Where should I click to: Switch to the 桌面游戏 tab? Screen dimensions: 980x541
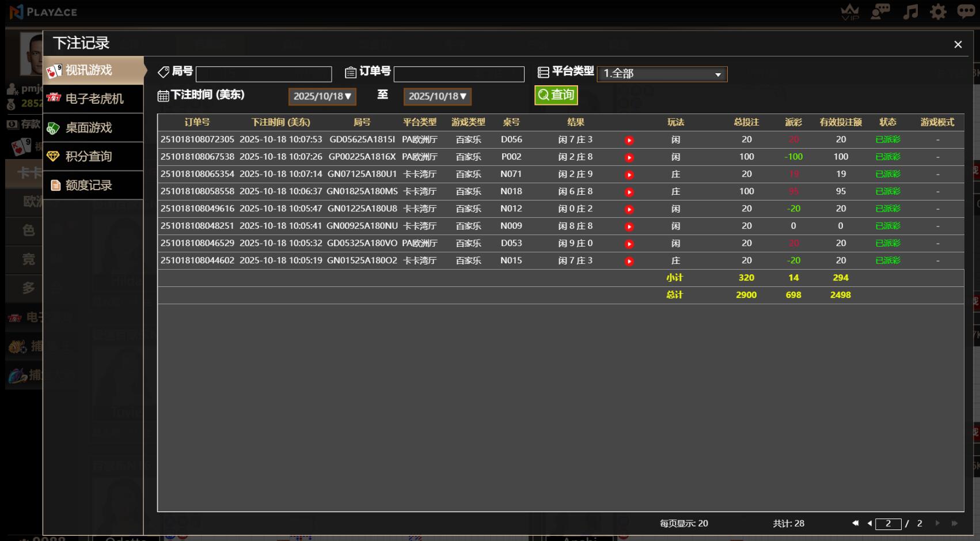pos(94,127)
